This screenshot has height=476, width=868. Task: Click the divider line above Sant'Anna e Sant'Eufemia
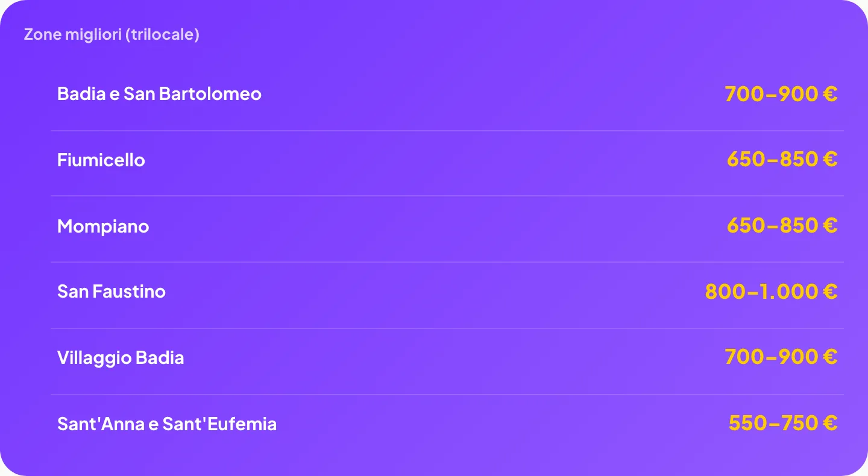click(x=447, y=395)
